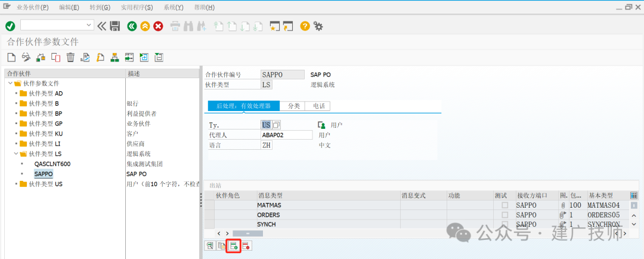Select the 伙伴类型 KU tree node

pos(46,134)
